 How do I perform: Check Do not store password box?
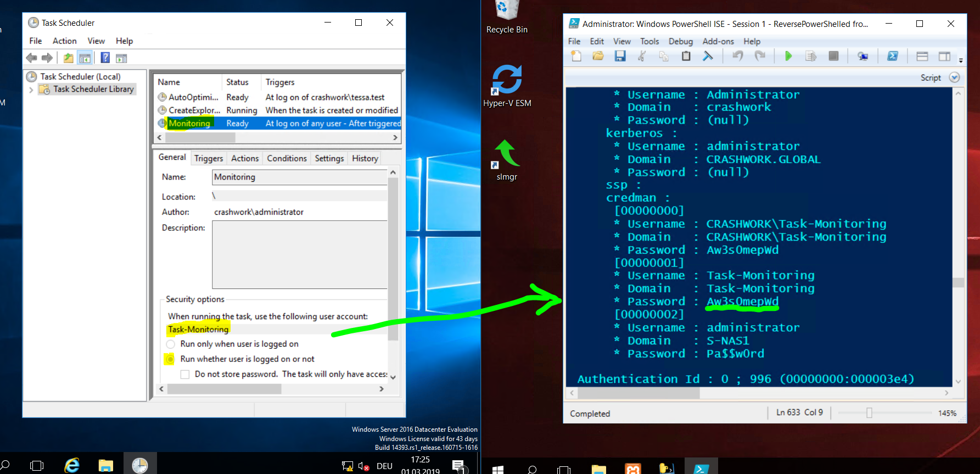pos(185,374)
